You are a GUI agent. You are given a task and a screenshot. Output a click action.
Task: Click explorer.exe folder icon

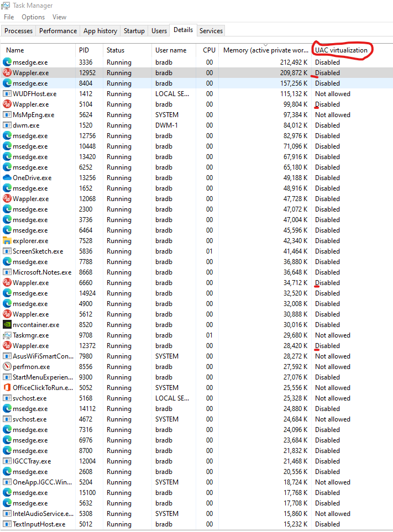[x=7, y=240]
